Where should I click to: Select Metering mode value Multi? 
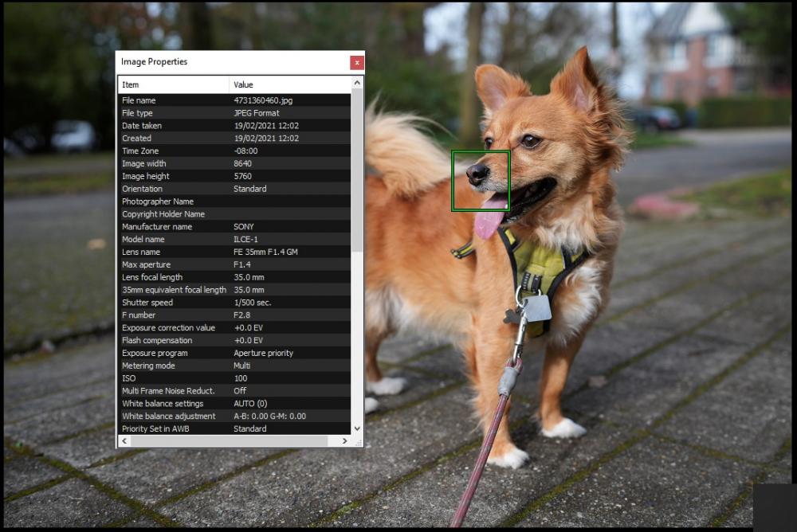(242, 366)
